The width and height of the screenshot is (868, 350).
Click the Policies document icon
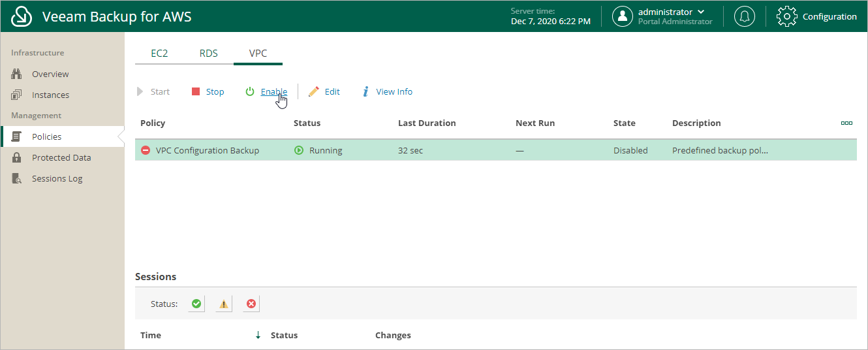[18, 136]
